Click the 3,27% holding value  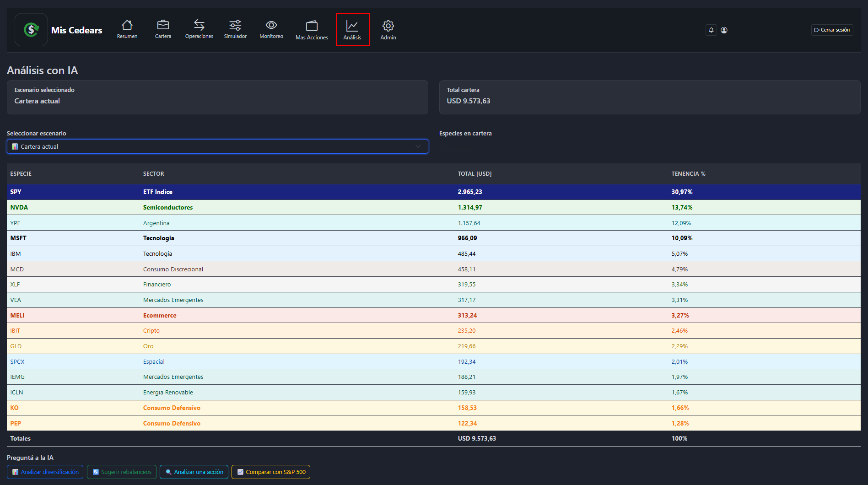coord(680,315)
